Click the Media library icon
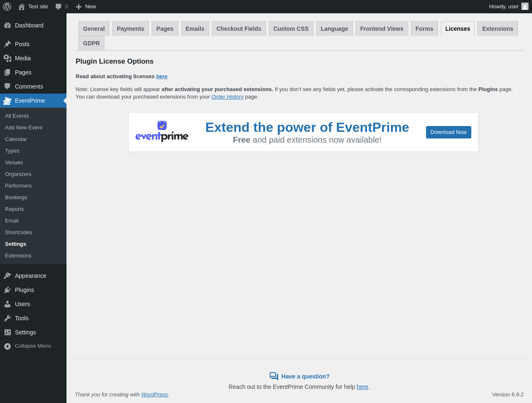 click(x=7, y=58)
